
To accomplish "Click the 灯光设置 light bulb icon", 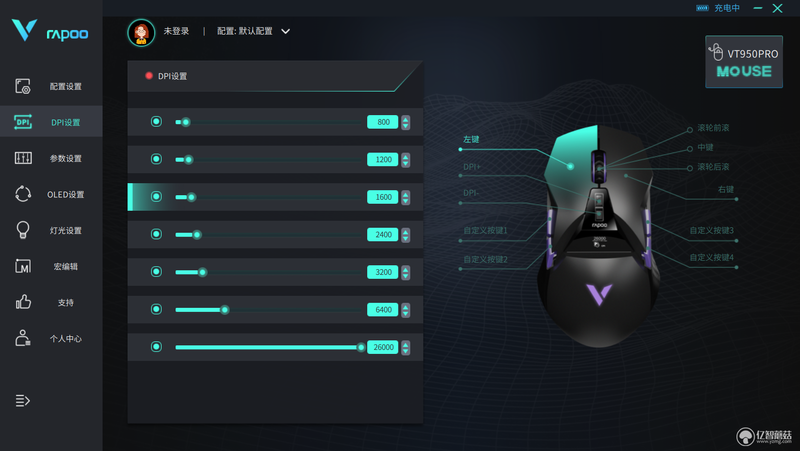I will pos(23,230).
